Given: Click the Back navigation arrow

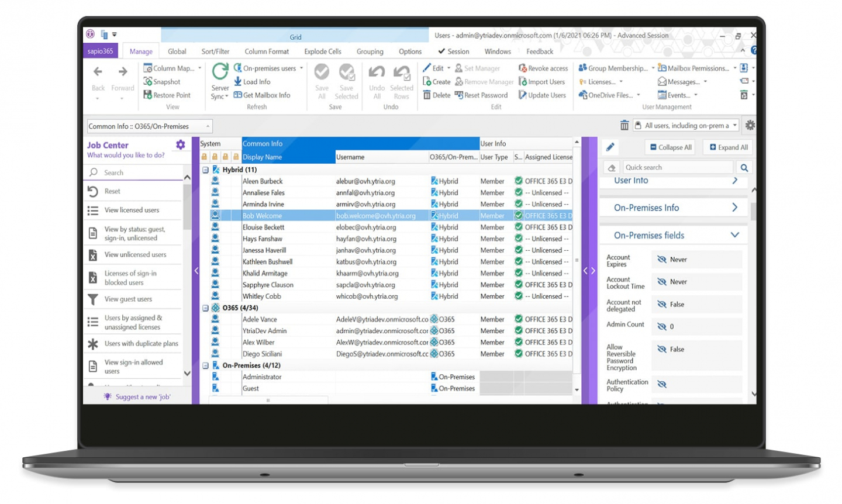Looking at the screenshot, I should (x=98, y=72).
